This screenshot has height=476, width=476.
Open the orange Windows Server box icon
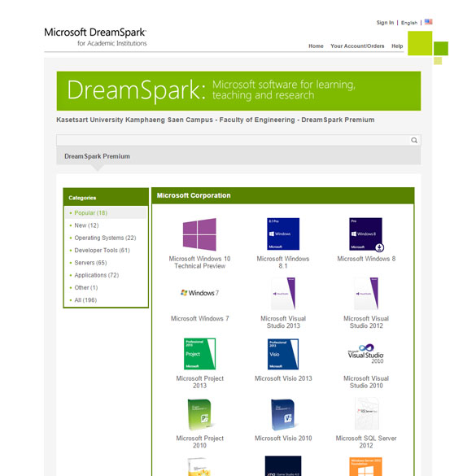pyautogui.click(x=366, y=466)
